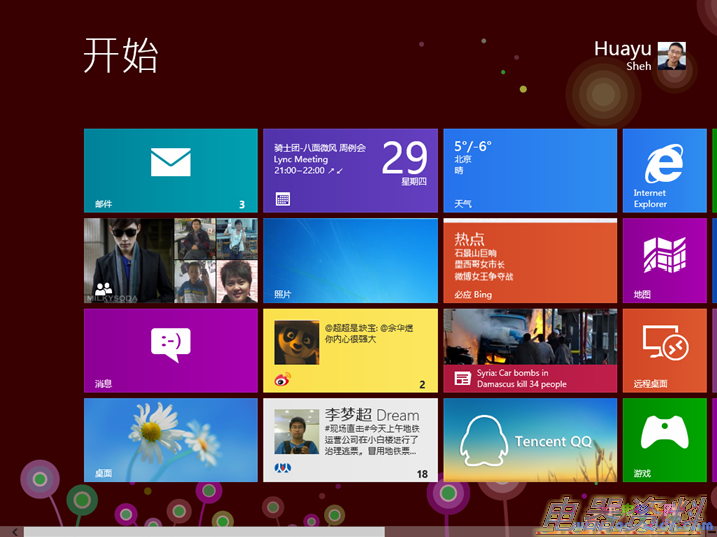
Task: Open the Weibo tile with panda avatar
Action: [x=350, y=350]
